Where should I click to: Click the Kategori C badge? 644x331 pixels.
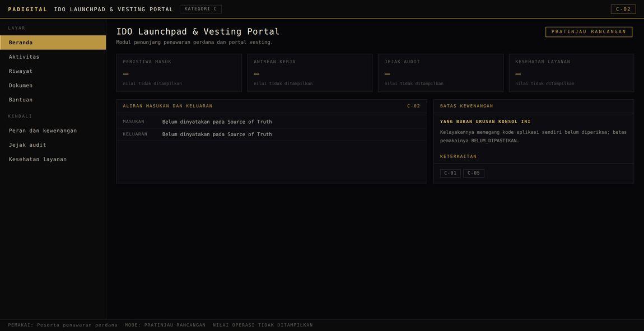tap(200, 9)
